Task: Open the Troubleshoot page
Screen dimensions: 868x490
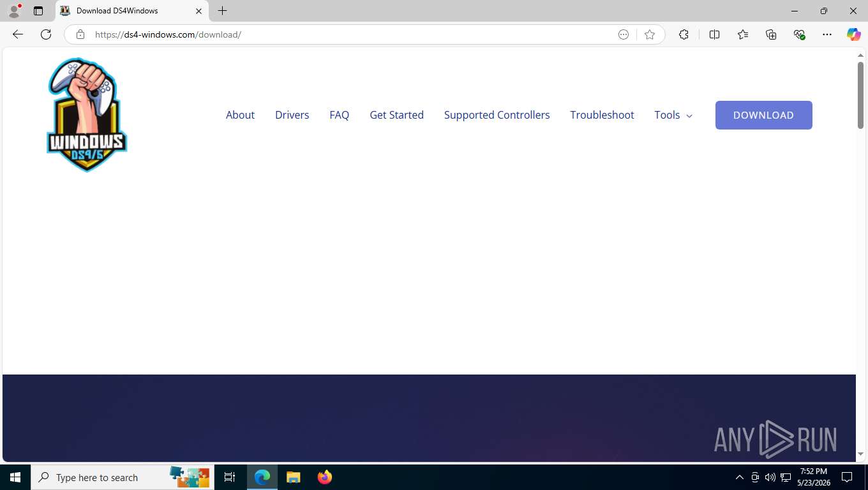Action: [602, 115]
